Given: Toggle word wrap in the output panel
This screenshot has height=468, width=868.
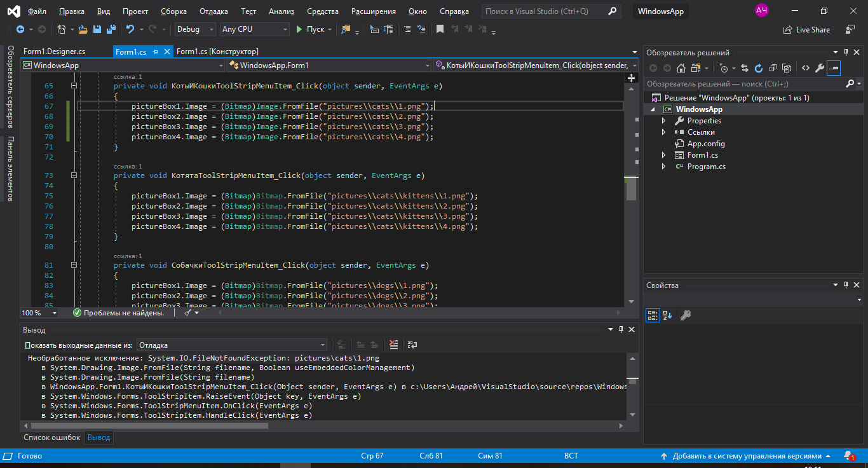Looking at the screenshot, I should pos(412,345).
